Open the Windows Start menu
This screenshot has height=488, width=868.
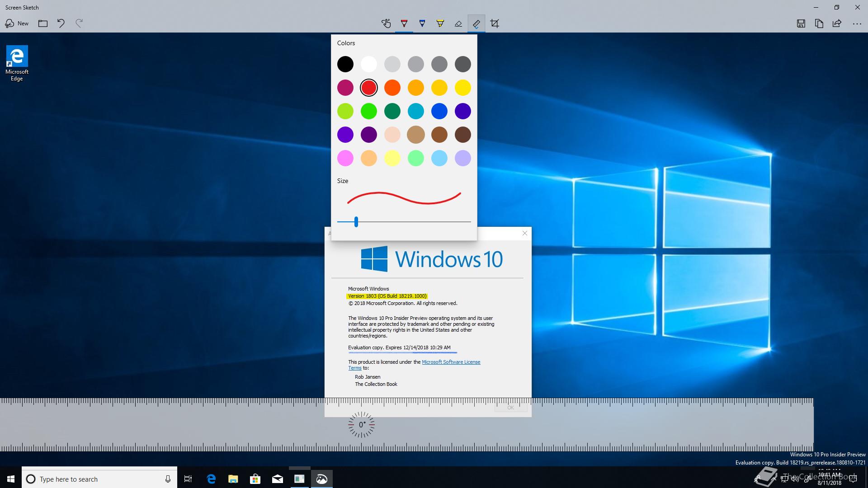[11, 479]
